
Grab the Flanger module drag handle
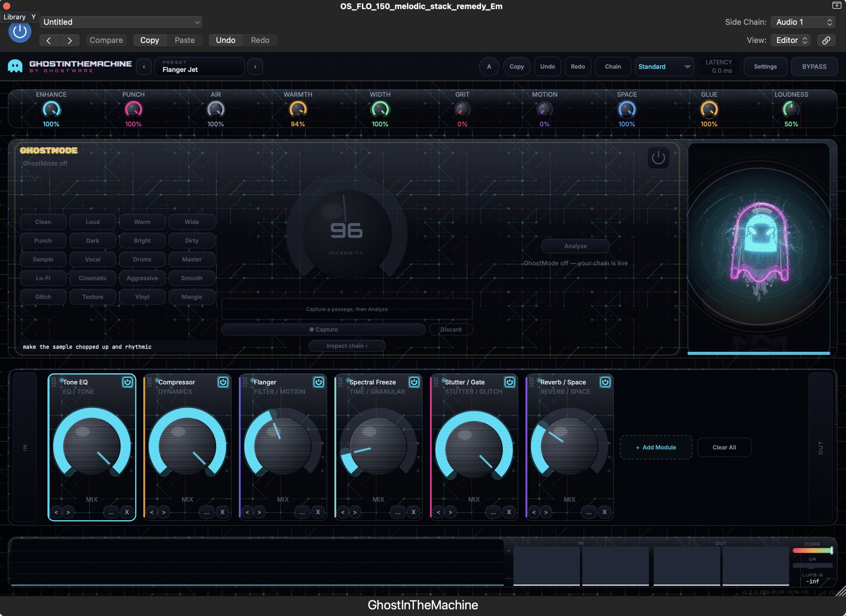[x=245, y=382]
